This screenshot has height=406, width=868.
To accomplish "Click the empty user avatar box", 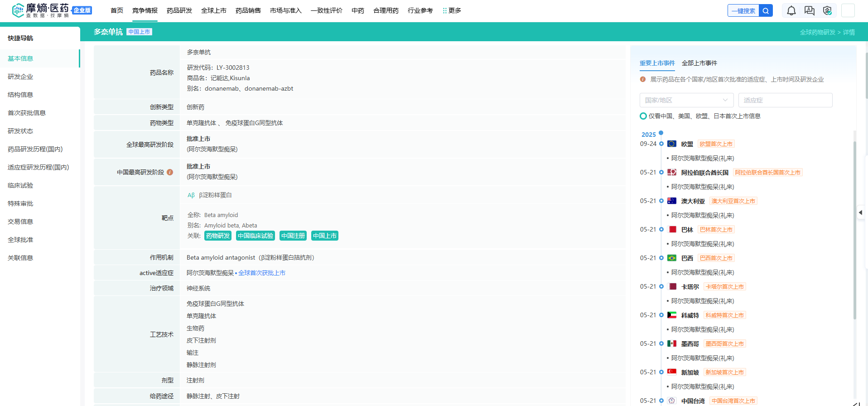I will pos(848,11).
